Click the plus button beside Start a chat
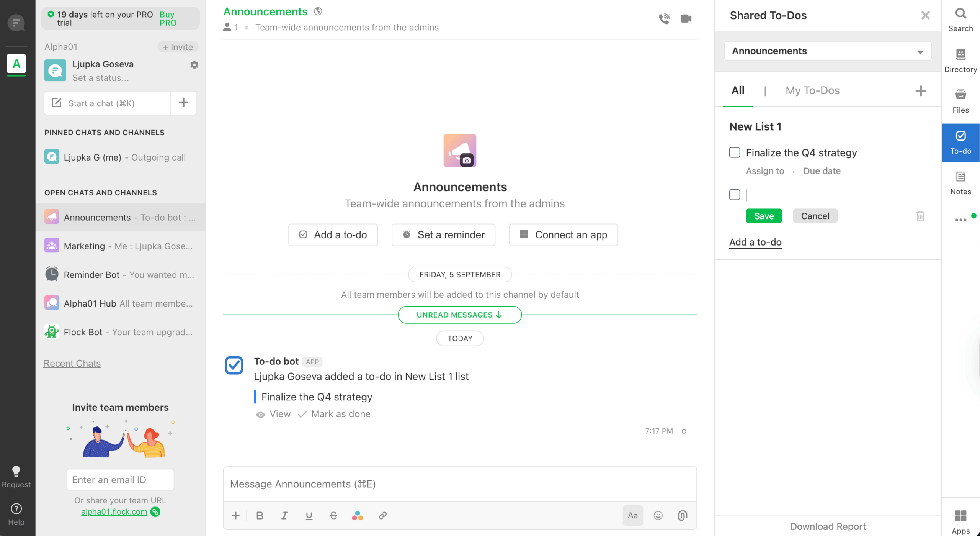 coord(183,103)
